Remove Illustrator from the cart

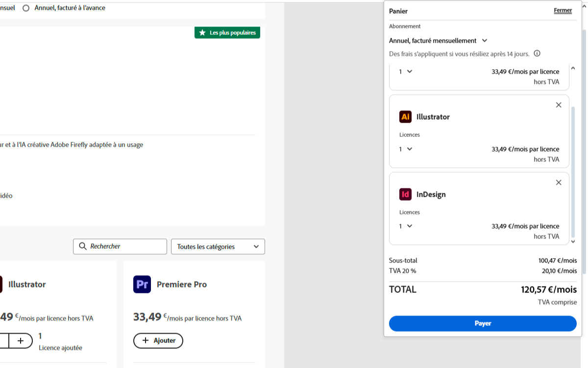coord(559,105)
